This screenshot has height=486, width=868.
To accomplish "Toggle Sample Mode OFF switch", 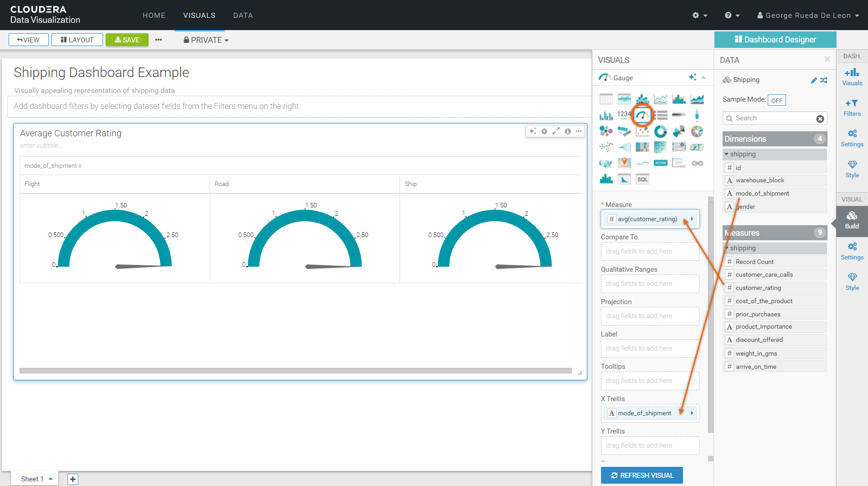I will (776, 100).
